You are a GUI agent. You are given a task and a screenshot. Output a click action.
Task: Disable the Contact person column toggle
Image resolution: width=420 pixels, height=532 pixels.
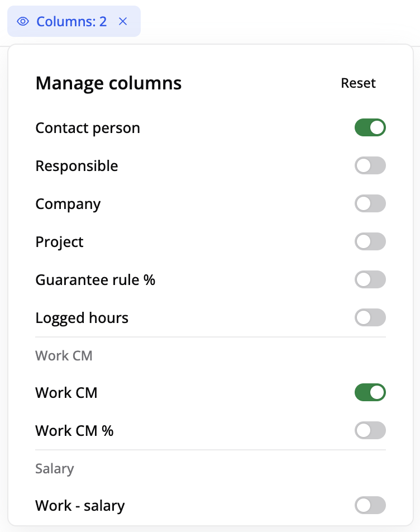click(370, 128)
